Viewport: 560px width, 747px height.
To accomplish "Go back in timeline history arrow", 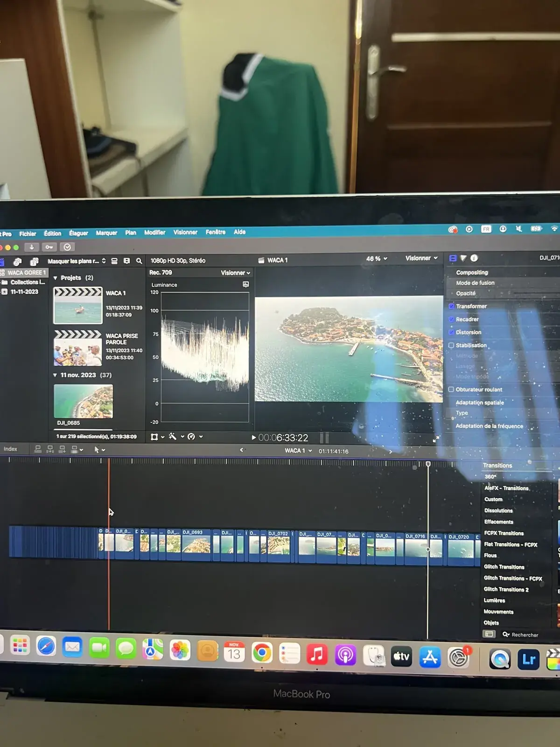I will tap(241, 450).
